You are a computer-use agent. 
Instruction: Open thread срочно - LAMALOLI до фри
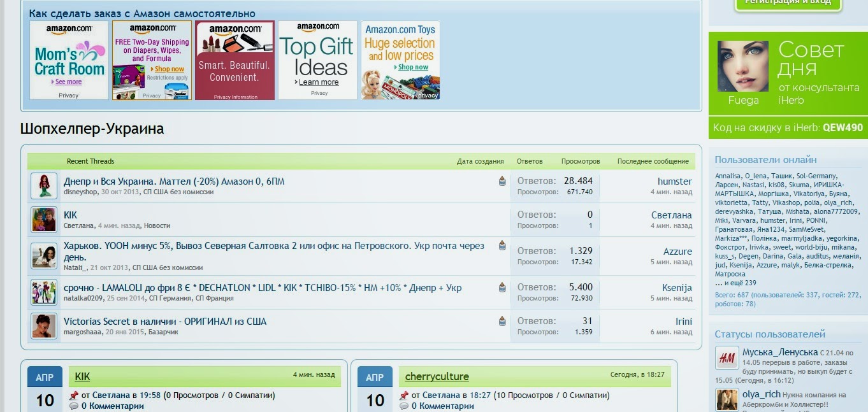(x=263, y=288)
